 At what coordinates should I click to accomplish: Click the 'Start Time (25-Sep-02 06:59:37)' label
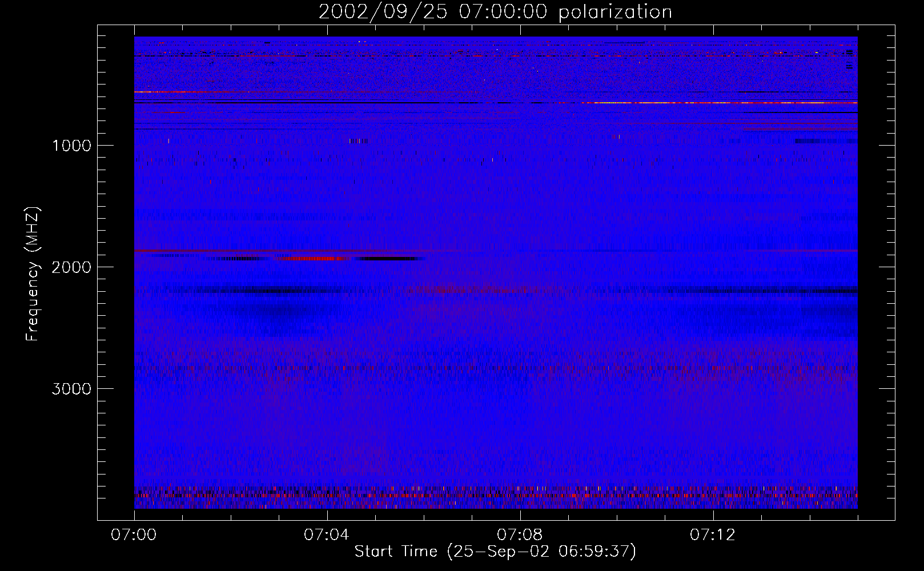(x=495, y=552)
